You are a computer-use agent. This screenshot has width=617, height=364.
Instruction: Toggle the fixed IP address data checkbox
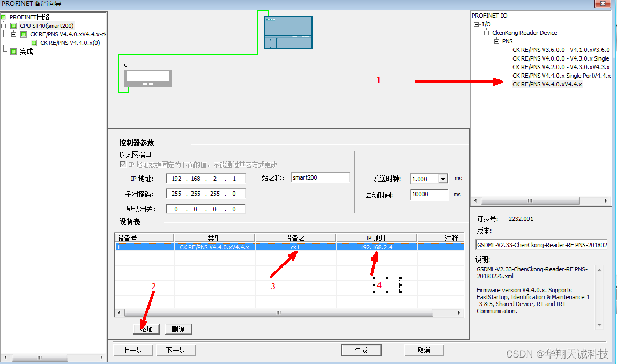[x=123, y=165]
